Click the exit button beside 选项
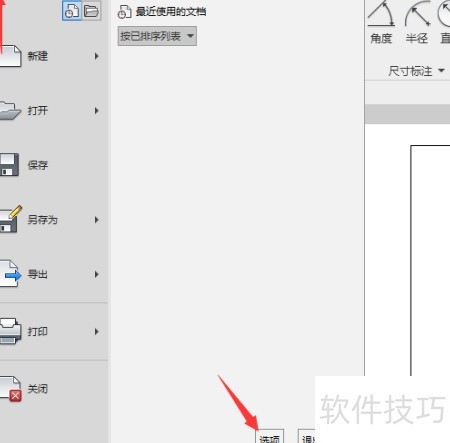The image size is (450, 443). 307,437
